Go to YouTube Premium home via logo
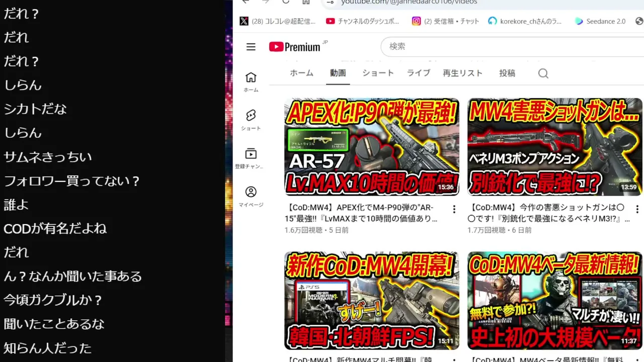This screenshot has width=644, height=362. pyautogui.click(x=295, y=47)
